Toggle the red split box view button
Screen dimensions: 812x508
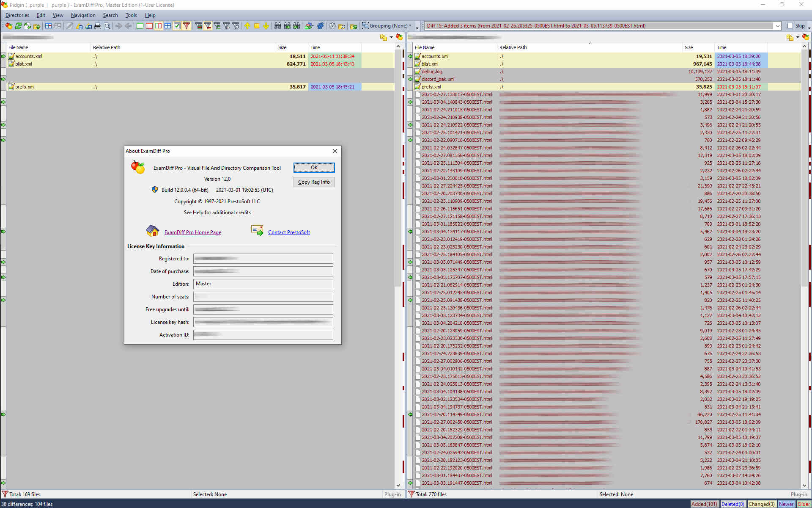point(159,26)
